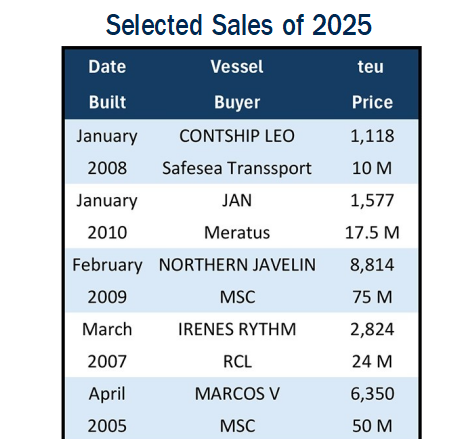Select the February date cell
This screenshot has height=439, width=450.
coord(107,266)
